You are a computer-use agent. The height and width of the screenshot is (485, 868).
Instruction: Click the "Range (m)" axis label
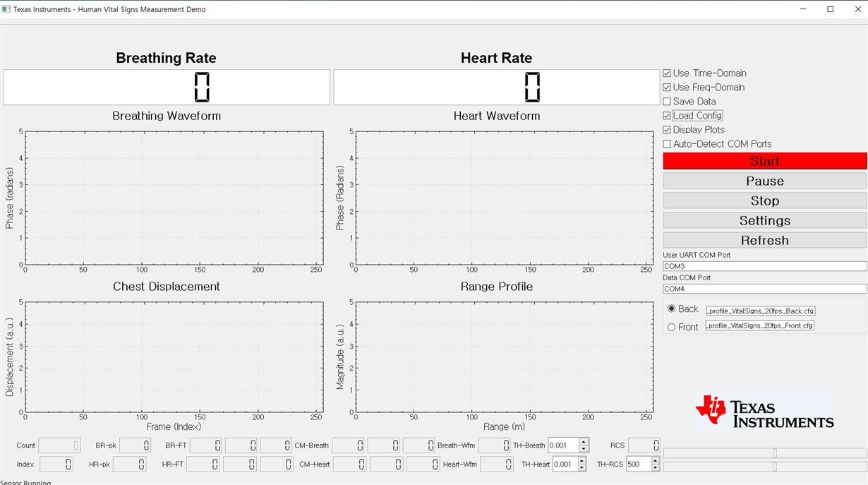pos(505,426)
